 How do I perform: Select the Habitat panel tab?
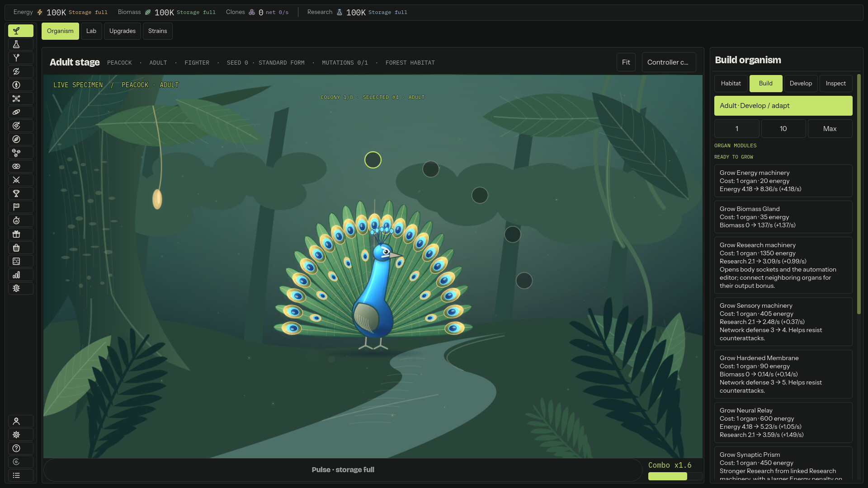[x=731, y=84]
